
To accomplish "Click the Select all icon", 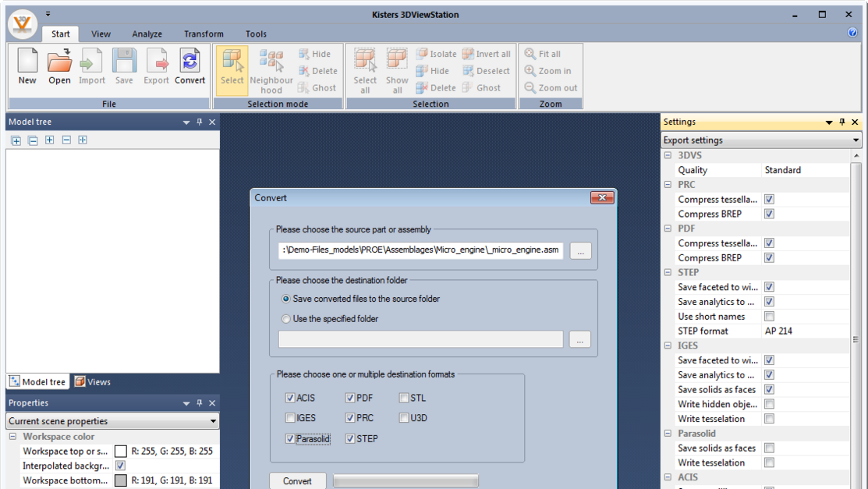I will (x=365, y=72).
